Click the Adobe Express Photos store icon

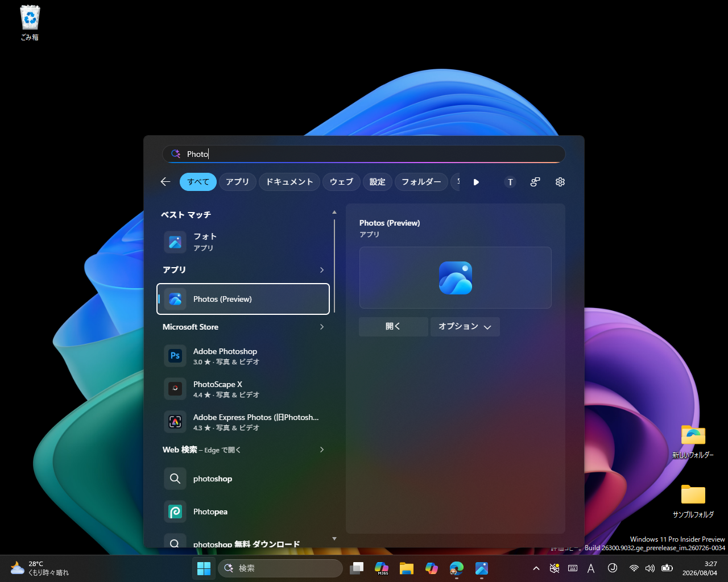(x=175, y=422)
